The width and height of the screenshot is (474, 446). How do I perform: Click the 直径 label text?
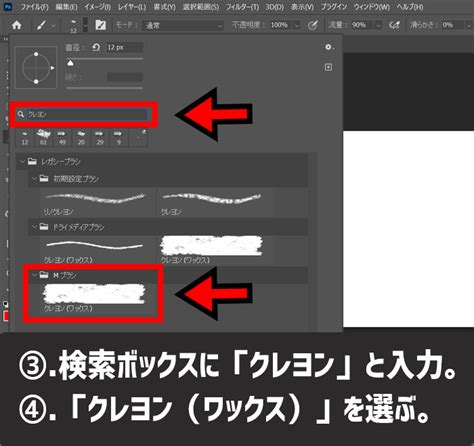point(74,48)
